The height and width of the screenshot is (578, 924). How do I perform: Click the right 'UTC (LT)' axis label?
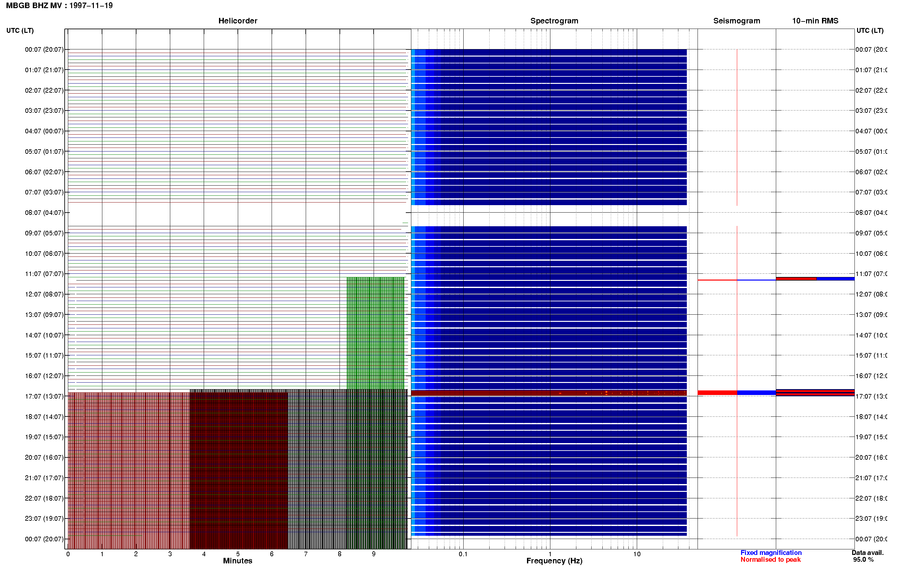tap(870, 31)
